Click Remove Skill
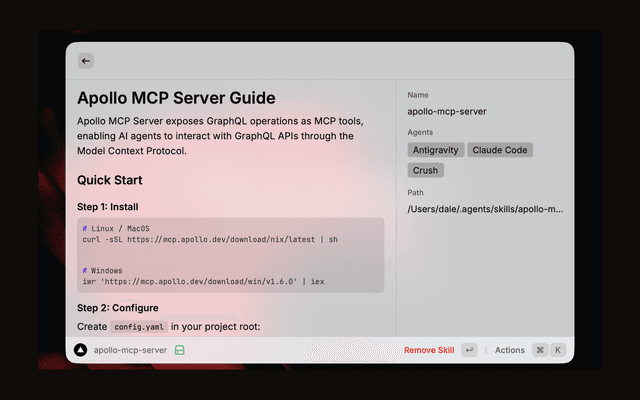This screenshot has height=400, width=640. coord(428,350)
